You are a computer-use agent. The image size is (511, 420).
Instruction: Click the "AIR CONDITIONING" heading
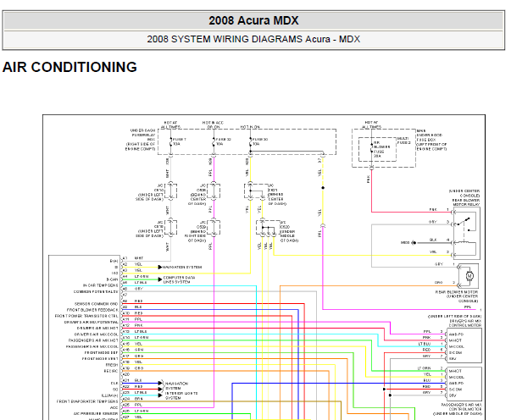pos(69,67)
